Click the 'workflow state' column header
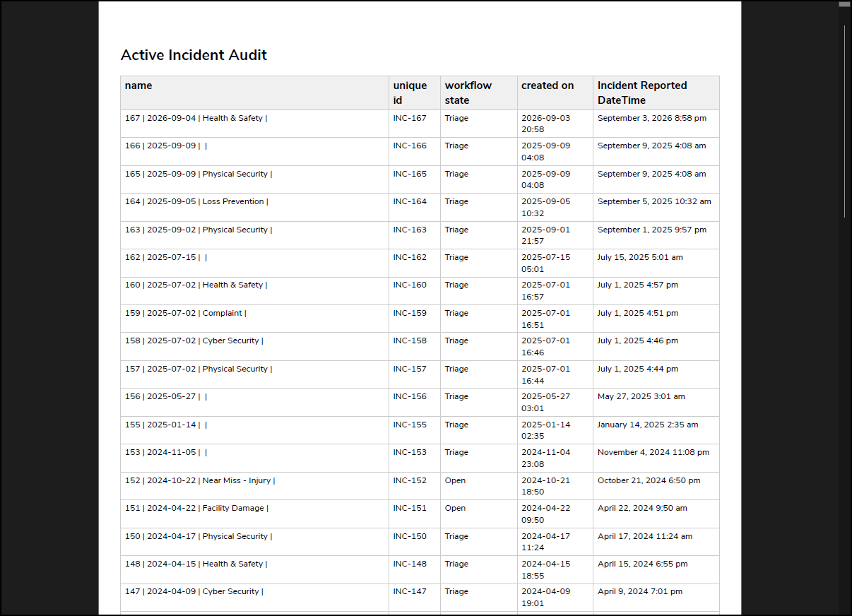The height and width of the screenshot is (616, 852). [479, 93]
